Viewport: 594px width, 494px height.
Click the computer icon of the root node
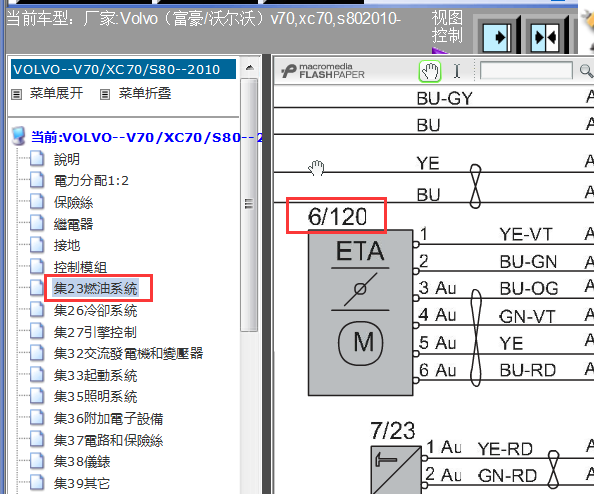click(x=19, y=136)
